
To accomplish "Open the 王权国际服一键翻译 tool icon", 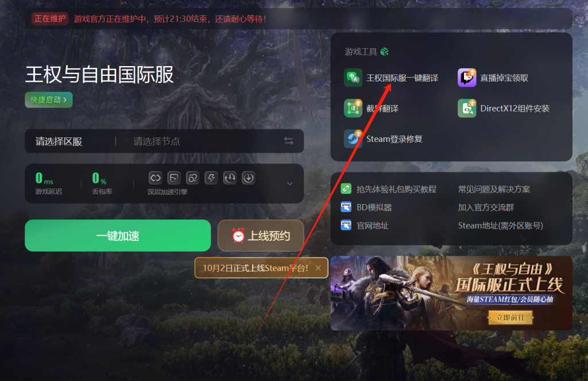I will point(353,78).
